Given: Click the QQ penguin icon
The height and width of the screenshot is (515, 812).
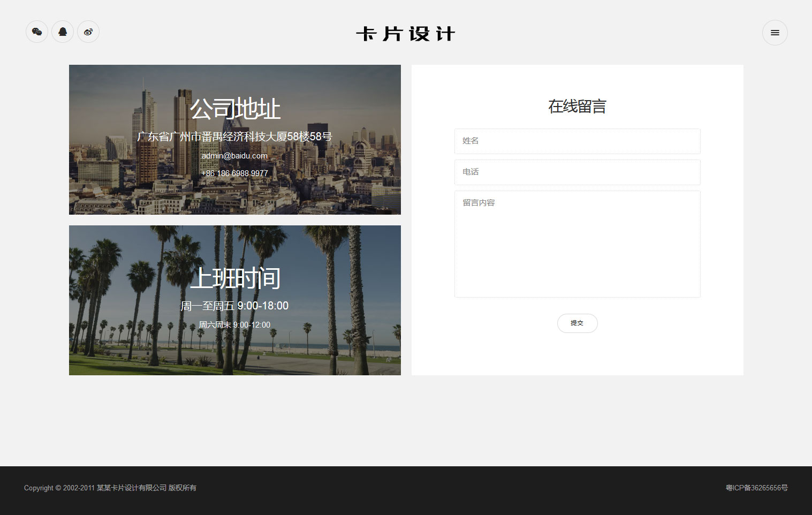Looking at the screenshot, I should [63, 32].
